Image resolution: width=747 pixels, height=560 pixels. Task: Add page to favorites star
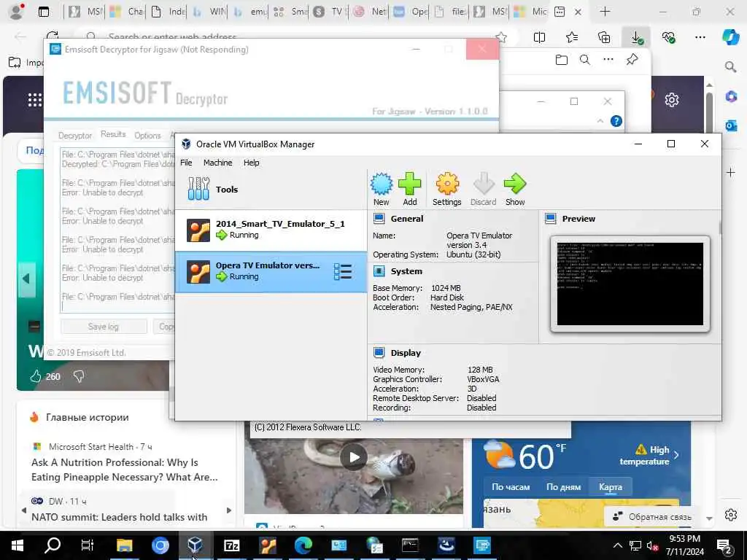500,36
